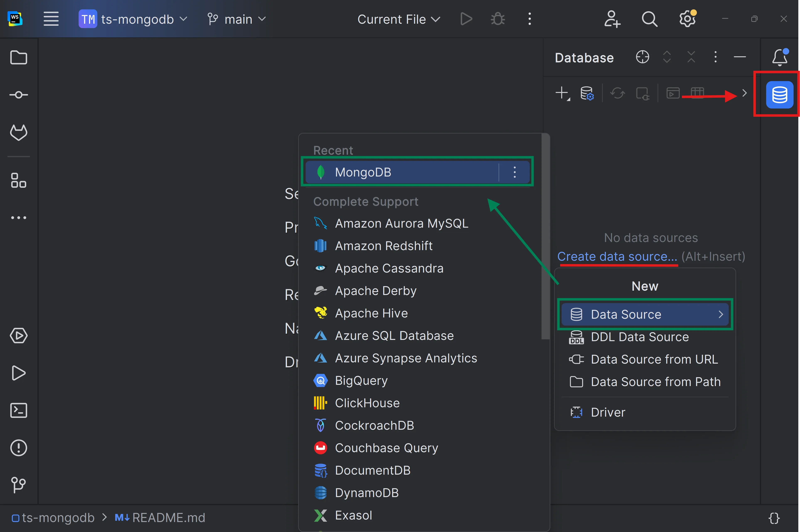800x532 pixels.
Task: Open the Problems tool window
Action: 18,448
